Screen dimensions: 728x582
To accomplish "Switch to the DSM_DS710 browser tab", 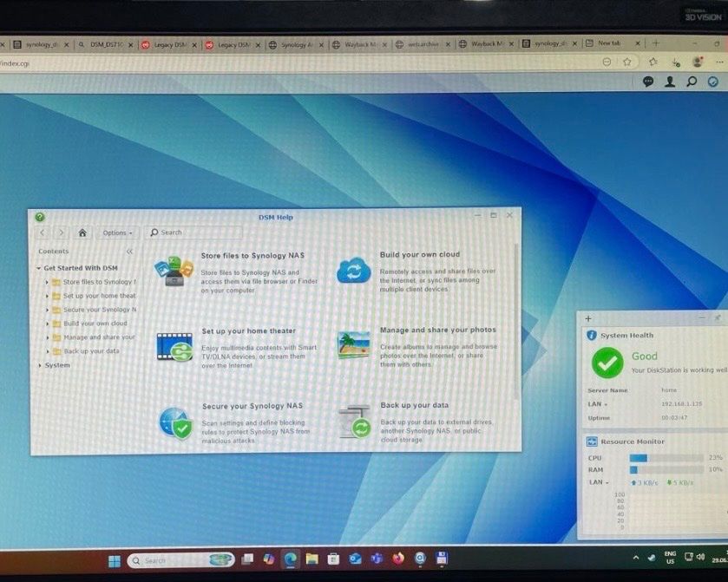I will [x=105, y=44].
